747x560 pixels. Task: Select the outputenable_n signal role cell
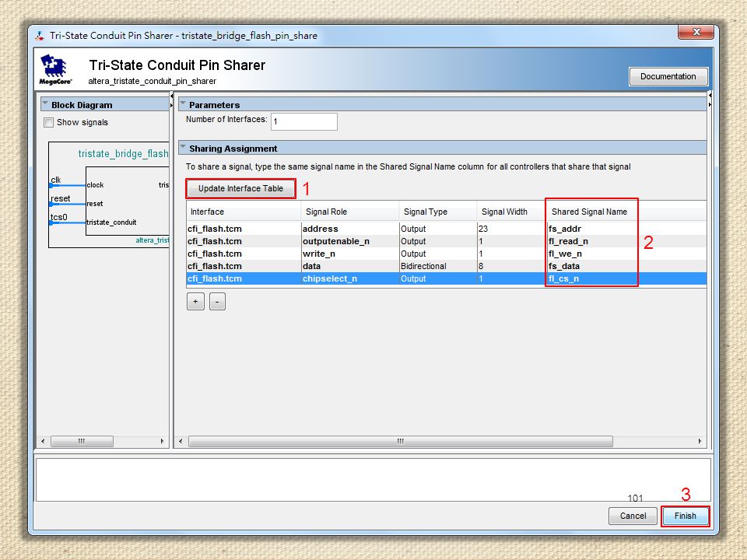click(349, 241)
